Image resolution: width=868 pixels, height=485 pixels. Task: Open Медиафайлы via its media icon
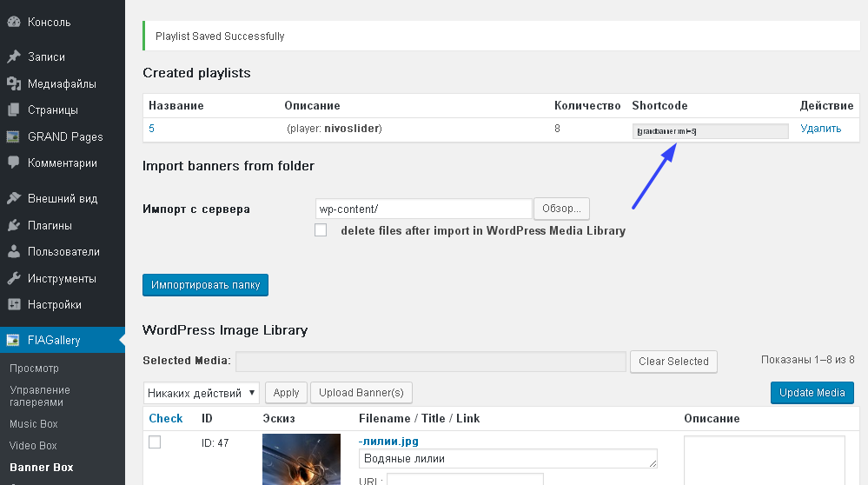(x=14, y=84)
